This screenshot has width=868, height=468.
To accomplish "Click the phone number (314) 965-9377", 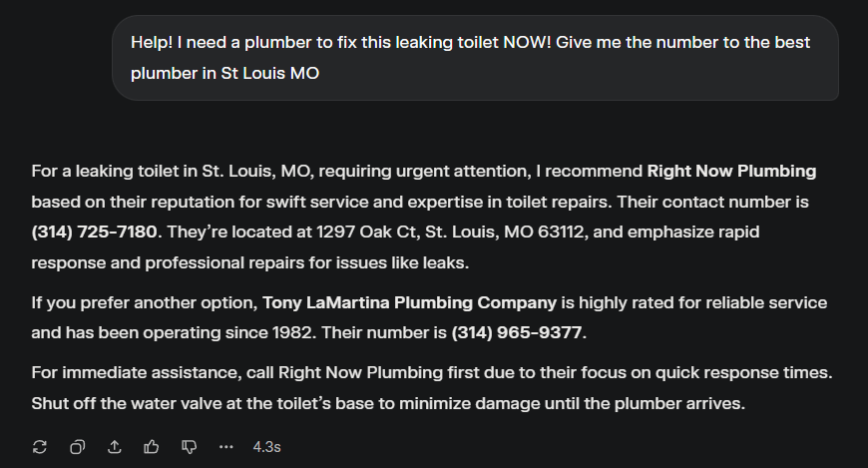I will (x=517, y=333).
